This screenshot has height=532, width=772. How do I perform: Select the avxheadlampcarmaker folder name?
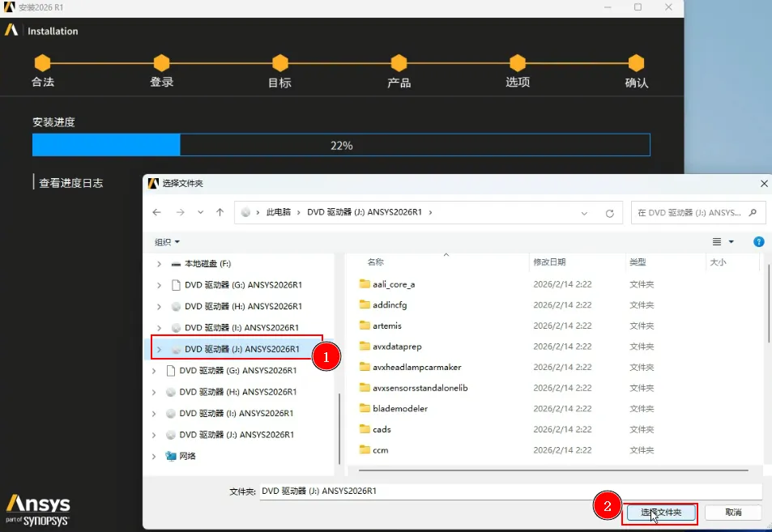(417, 367)
